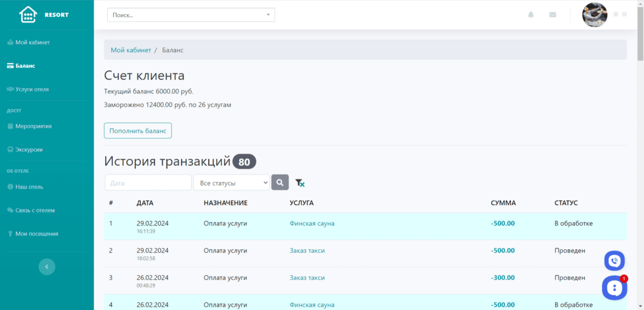Click Мой кабинет breadcrumb link
The height and width of the screenshot is (310, 644).
(x=130, y=50)
